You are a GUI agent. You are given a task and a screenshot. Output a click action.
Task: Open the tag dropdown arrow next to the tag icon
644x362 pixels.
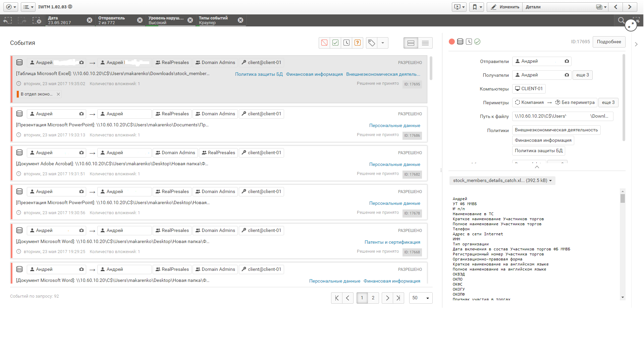click(x=383, y=43)
